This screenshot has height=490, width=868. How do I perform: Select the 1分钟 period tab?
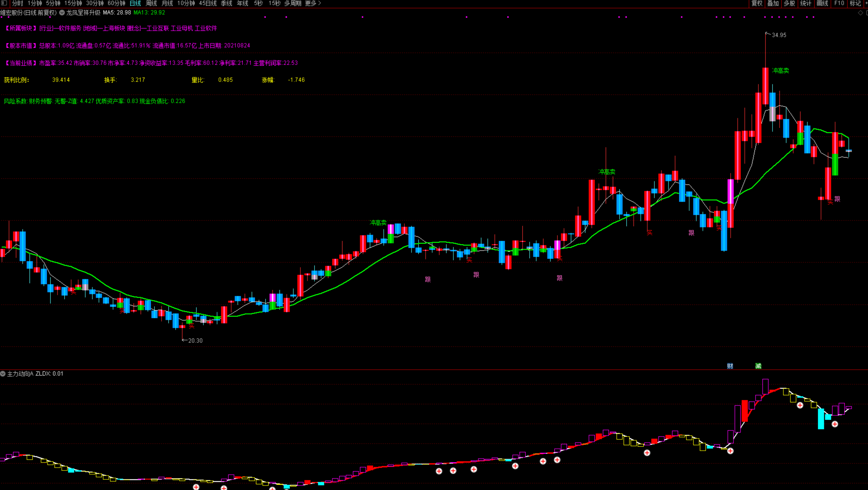tap(35, 3)
